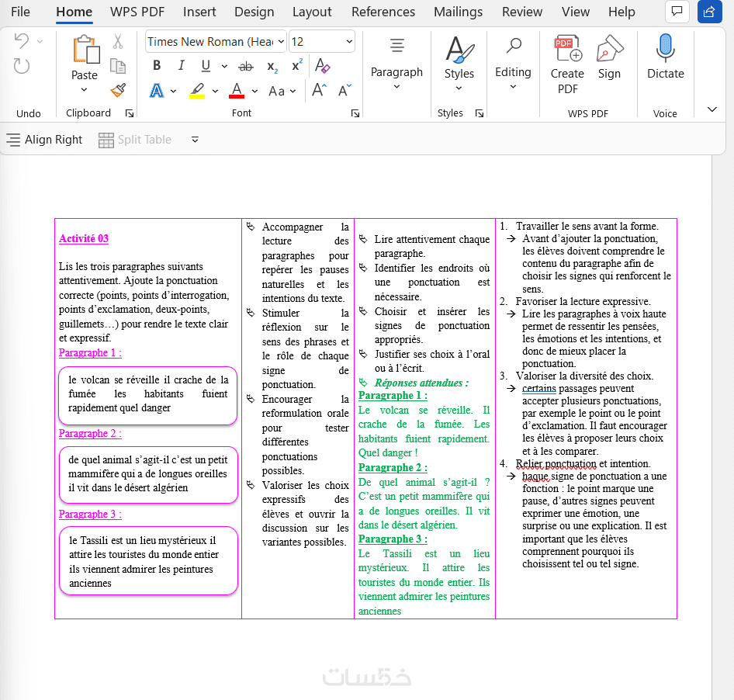Toggle Italic formatting
Viewport: 734px width, 700px height.
(x=181, y=65)
